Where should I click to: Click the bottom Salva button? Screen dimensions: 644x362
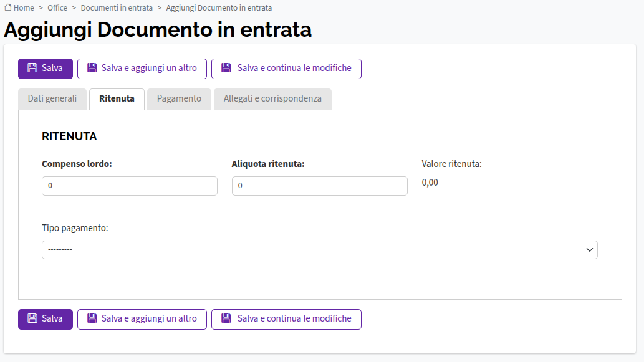[45, 319]
